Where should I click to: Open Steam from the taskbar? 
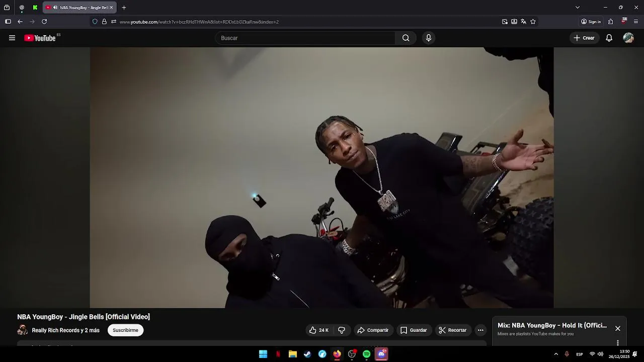click(307, 354)
